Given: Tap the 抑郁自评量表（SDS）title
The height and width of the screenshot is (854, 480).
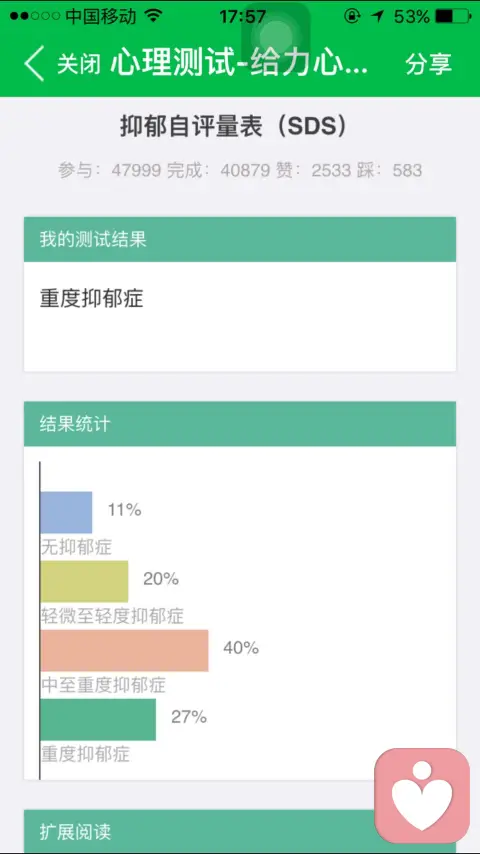Looking at the screenshot, I should [234, 127].
